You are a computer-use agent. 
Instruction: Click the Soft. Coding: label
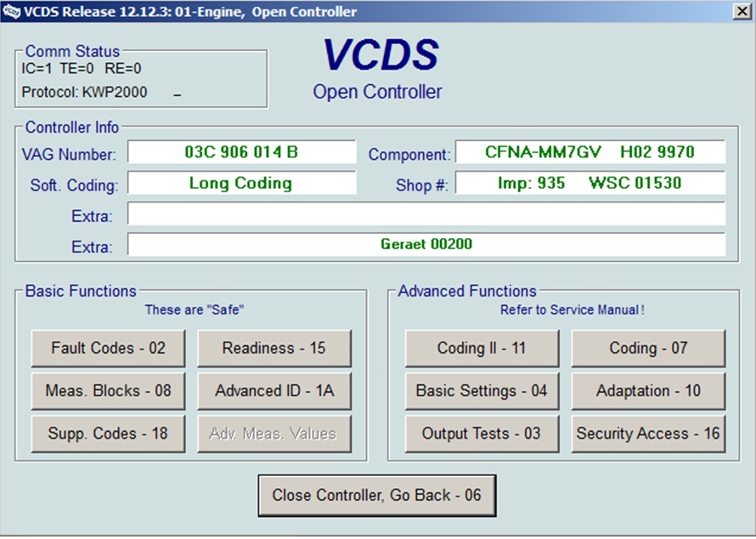[x=74, y=185]
